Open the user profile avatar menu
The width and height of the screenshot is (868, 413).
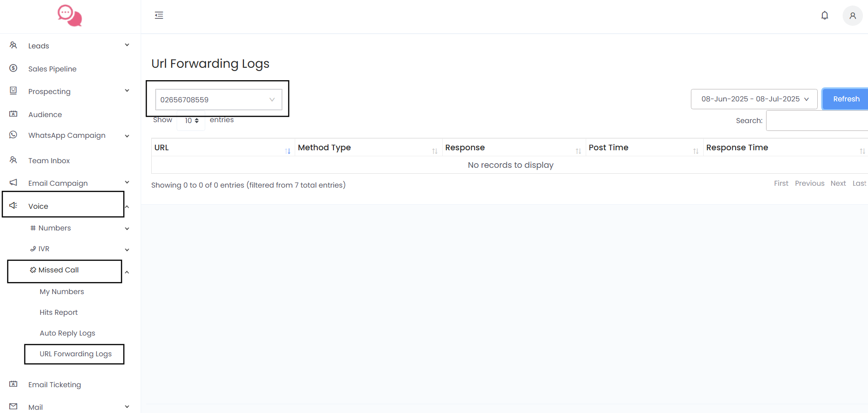click(853, 16)
